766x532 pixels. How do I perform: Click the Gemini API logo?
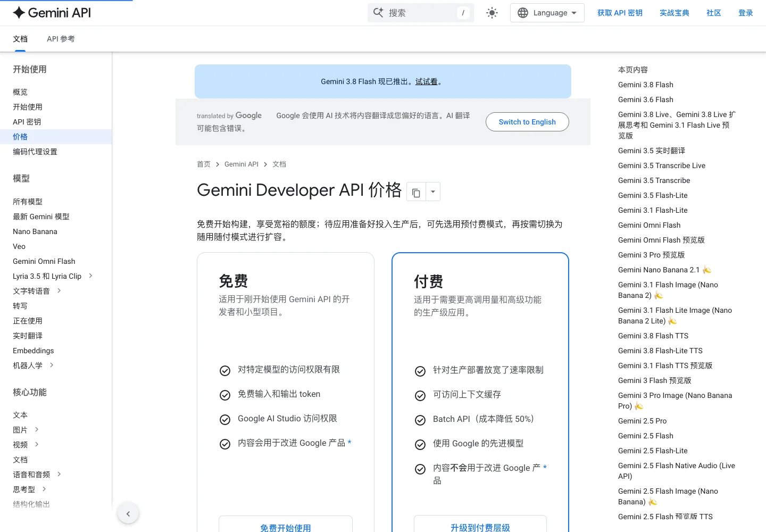click(52, 13)
